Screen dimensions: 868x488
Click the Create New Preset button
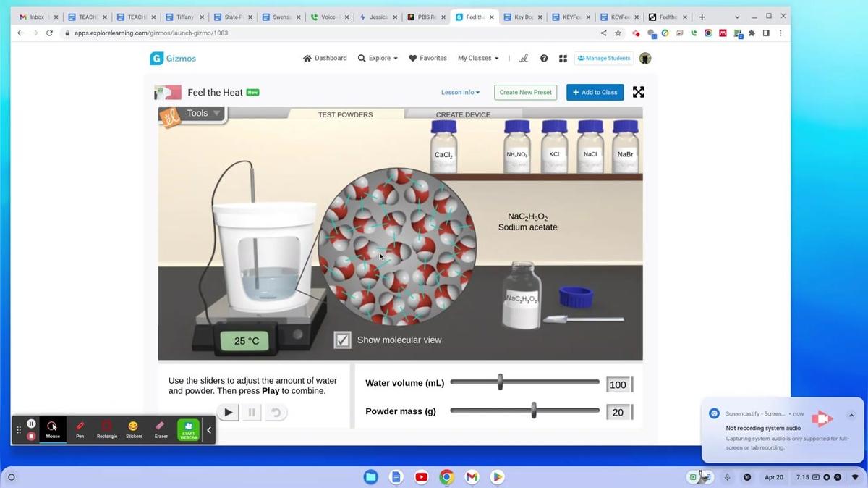tap(525, 93)
